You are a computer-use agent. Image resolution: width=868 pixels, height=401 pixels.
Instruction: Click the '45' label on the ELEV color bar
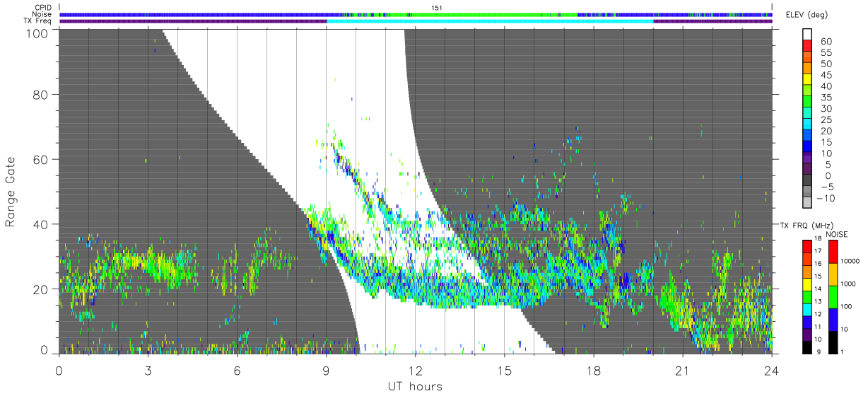point(825,75)
